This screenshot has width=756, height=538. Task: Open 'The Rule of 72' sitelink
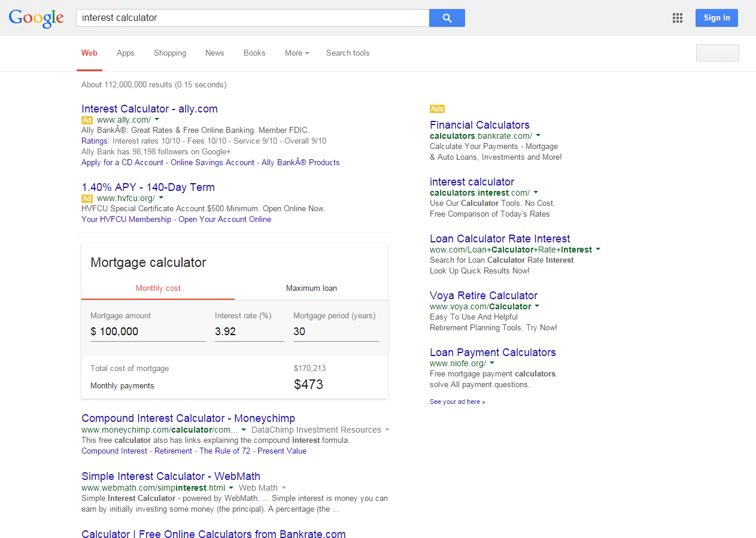tap(225, 451)
